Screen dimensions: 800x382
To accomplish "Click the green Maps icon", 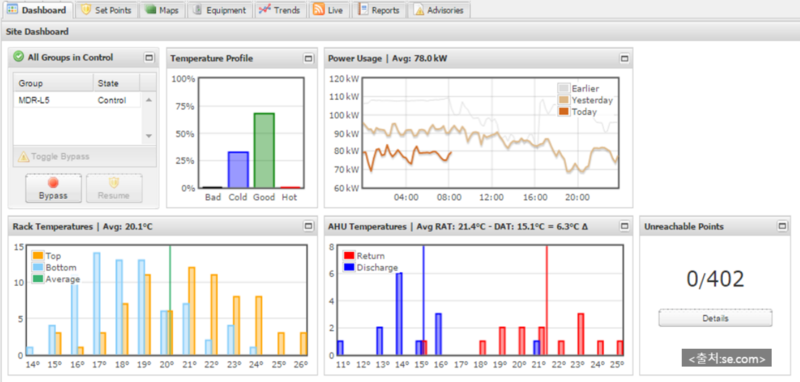I will [x=150, y=10].
